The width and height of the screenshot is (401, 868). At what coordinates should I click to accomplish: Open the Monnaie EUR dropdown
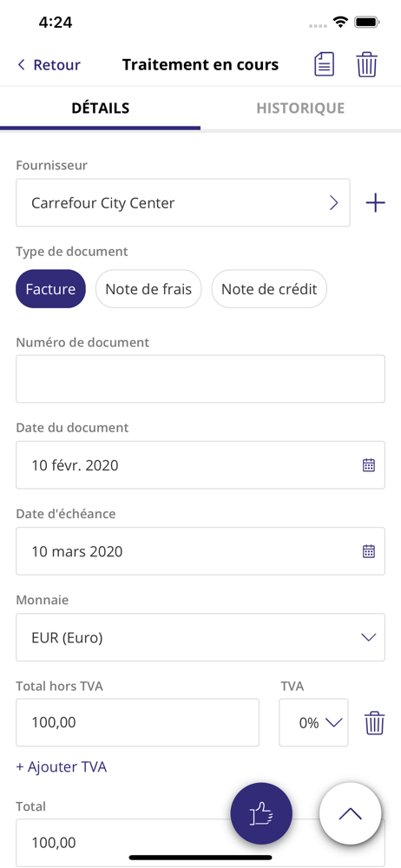click(200, 637)
